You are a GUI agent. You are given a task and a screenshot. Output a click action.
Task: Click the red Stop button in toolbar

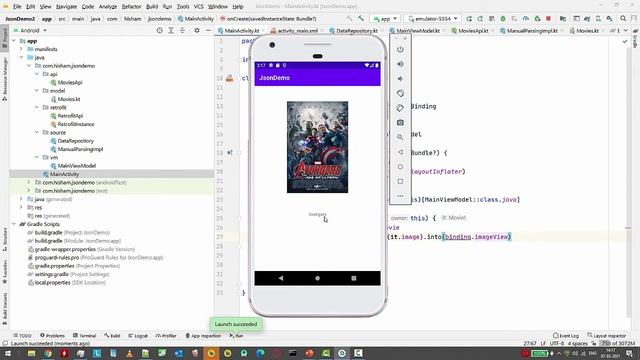548,19
